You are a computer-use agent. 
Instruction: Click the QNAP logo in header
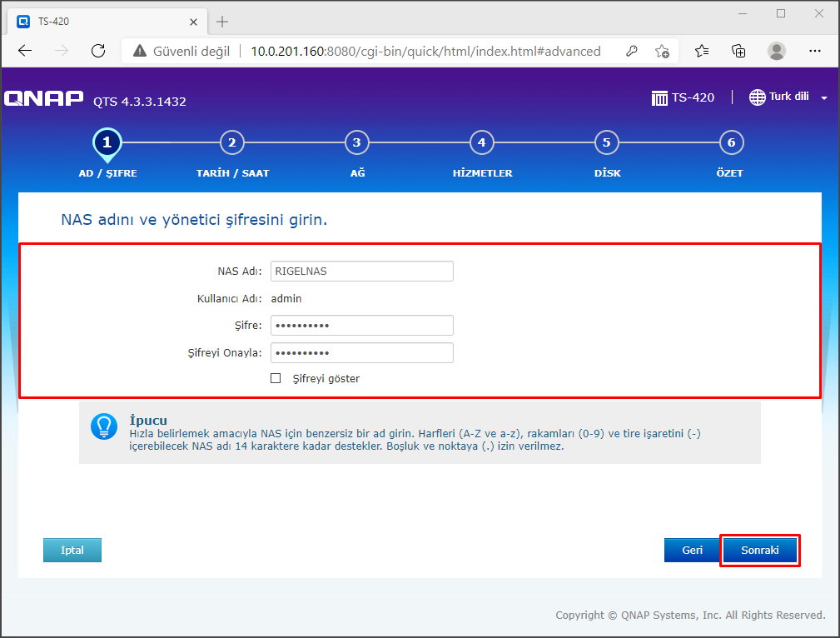(x=43, y=98)
